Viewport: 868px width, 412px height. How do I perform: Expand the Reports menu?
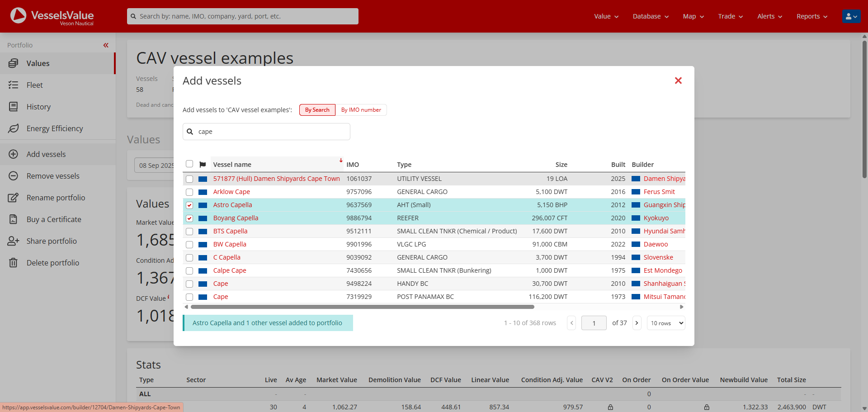(811, 16)
